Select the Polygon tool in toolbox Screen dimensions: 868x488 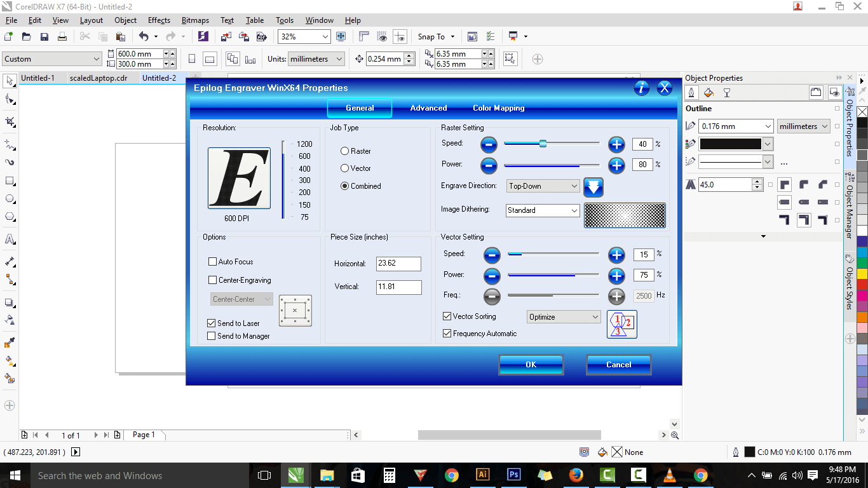pyautogui.click(x=10, y=217)
